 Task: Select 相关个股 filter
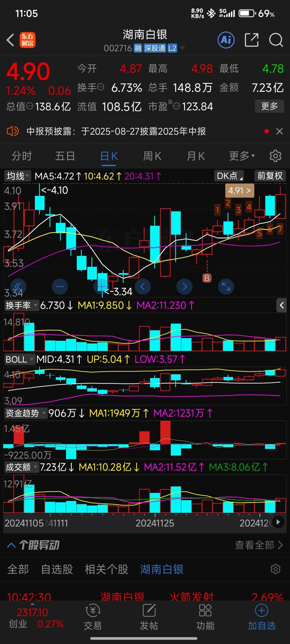pos(107,569)
